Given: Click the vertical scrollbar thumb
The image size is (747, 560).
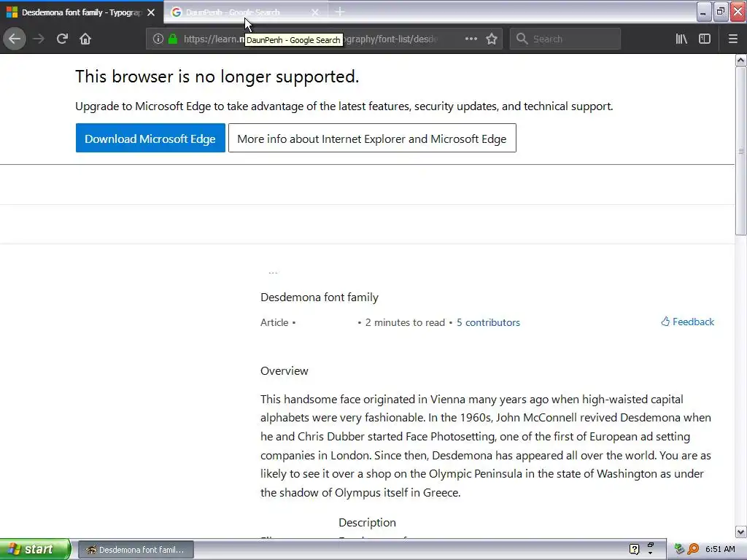Looking at the screenshot, I should pyautogui.click(x=741, y=150).
